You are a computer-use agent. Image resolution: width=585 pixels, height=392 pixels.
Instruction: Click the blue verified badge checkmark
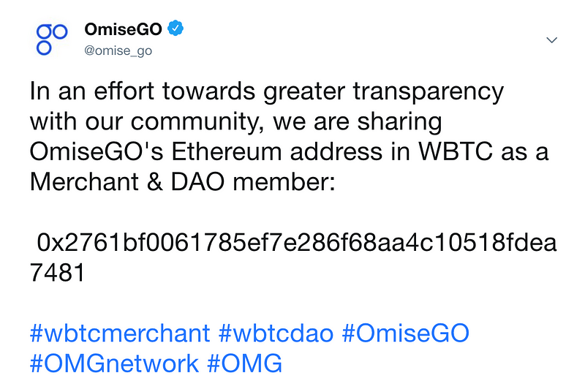click(x=175, y=29)
